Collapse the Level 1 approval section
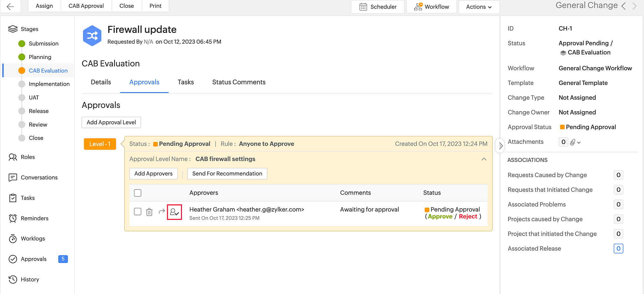The width and height of the screenshot is (644, 294). point(484,159)
